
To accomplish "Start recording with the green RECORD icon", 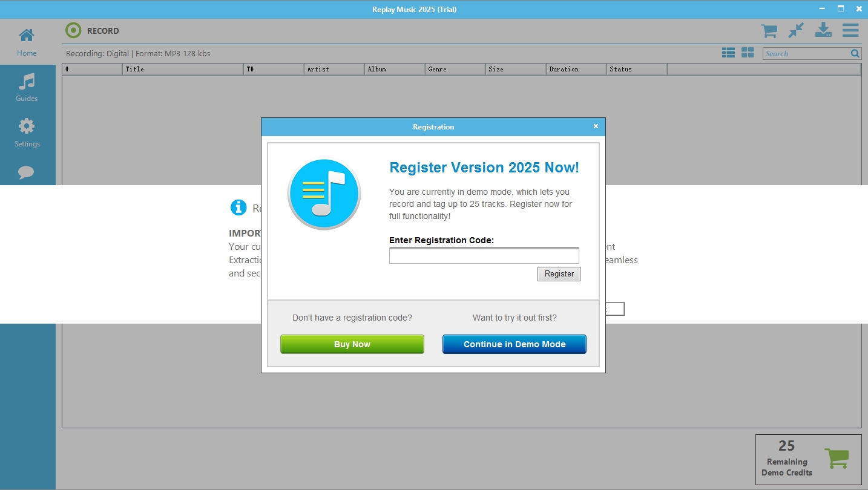I will [73, 30].
